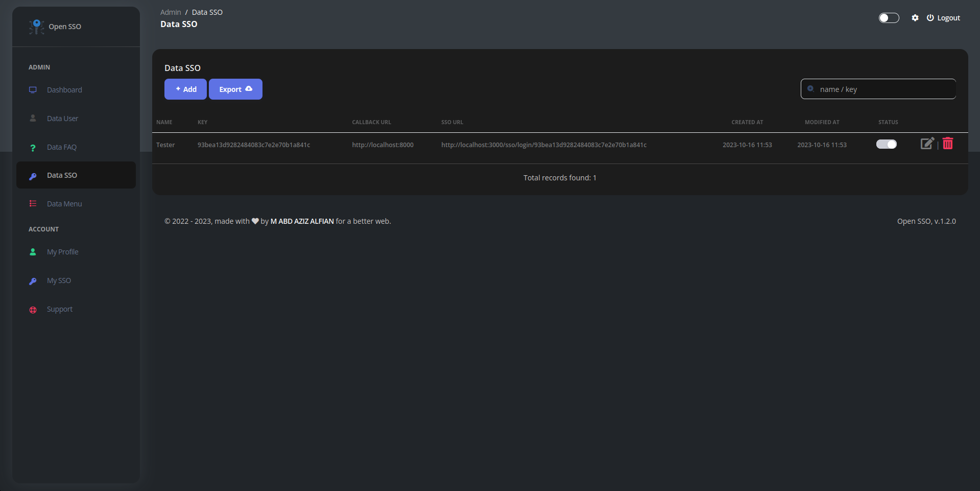The image size is (980, 491).
Task: Edit the Tester record with the pencil icon
Action: pos(927,144)
